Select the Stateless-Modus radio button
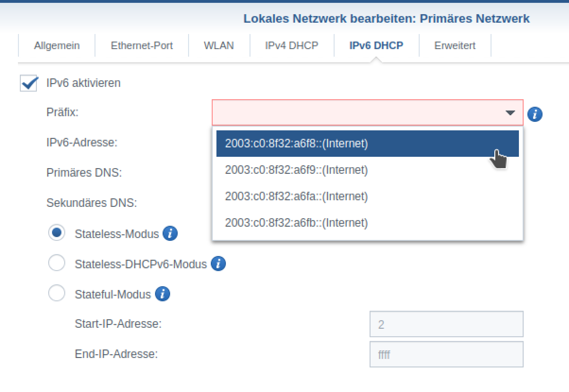The width and height of the screenshot is (569, 392). 57,233
